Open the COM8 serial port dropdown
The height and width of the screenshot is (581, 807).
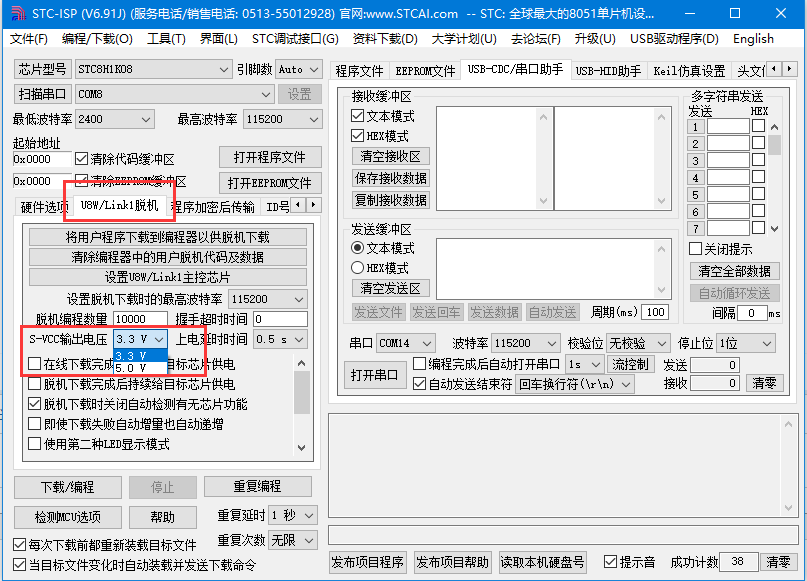coord(174,94)
